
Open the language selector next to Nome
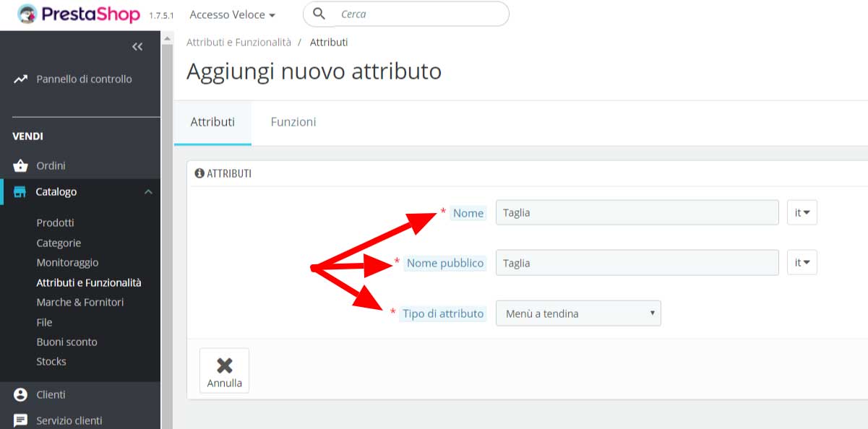tap(802, 212)
